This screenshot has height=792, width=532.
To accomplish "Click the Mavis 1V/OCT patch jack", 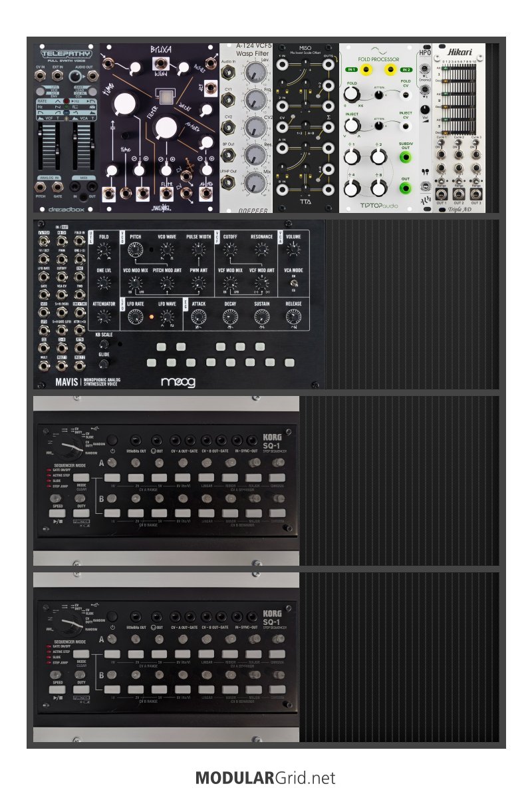I will point(44,259).
